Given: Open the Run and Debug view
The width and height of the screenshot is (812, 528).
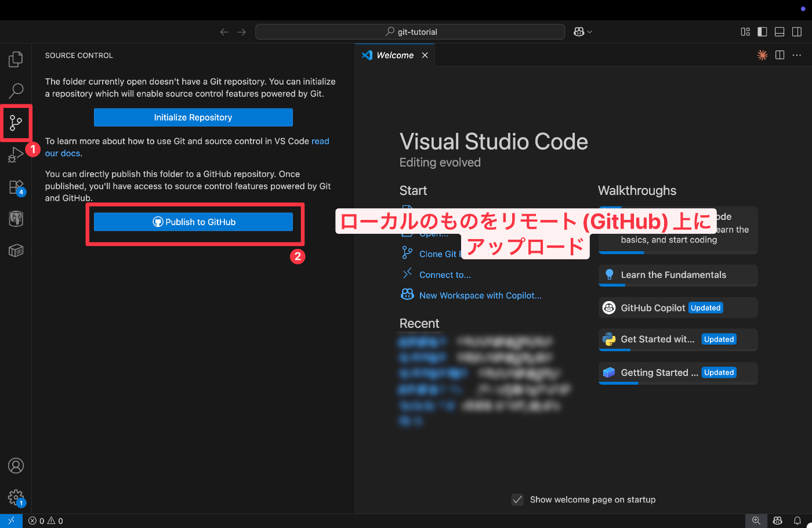Looking at the screenshot, I should click(x=16, y=155).
